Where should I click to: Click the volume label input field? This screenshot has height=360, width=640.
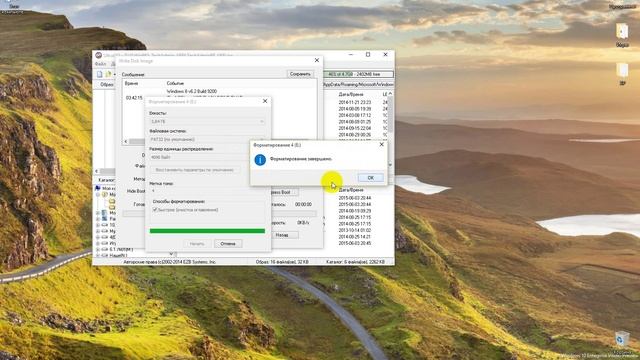pos(207,191)
